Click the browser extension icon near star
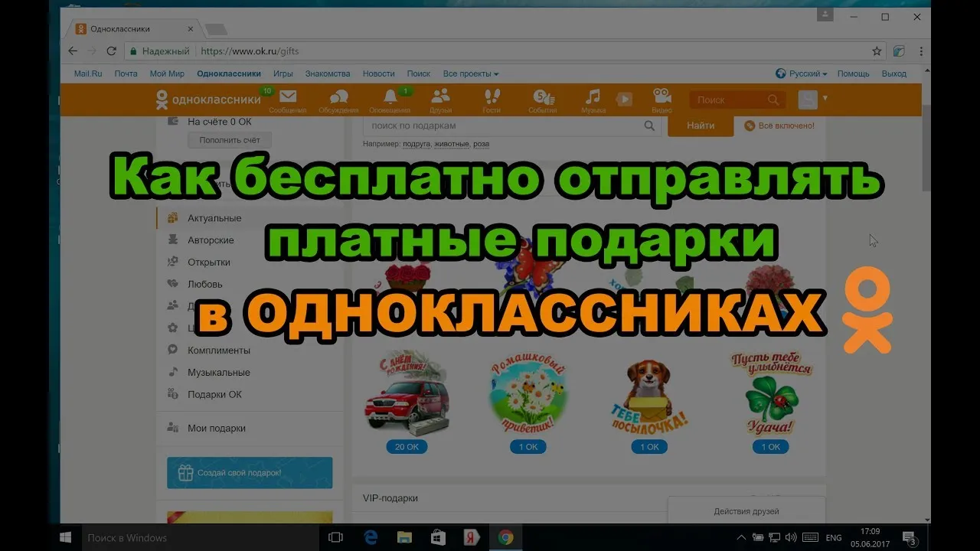The width and height of the screenshot is (980, 551). click(899, 51)
